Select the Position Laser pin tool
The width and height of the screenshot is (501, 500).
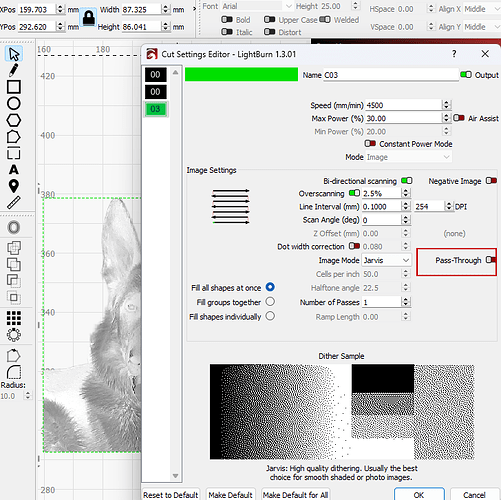(x=14, y=186)
